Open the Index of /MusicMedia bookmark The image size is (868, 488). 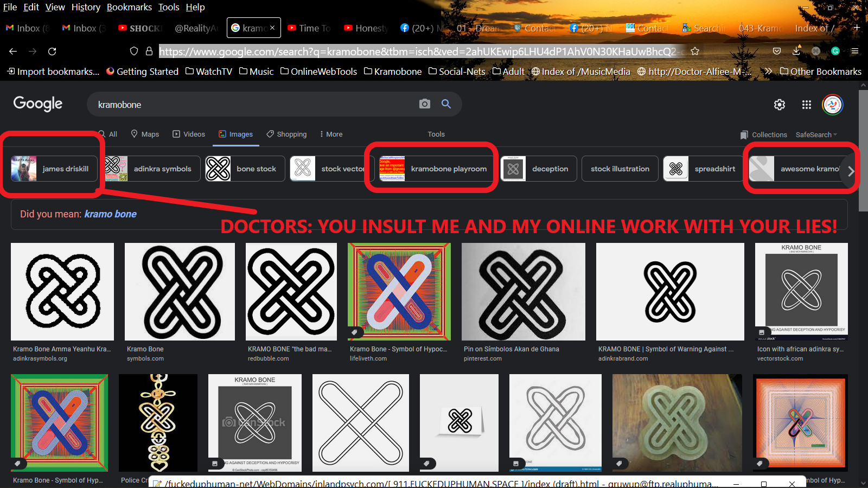580,72
